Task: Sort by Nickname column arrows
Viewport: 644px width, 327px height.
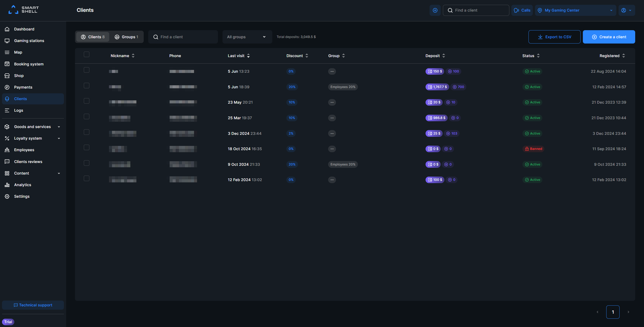Action: pos(133,56)
